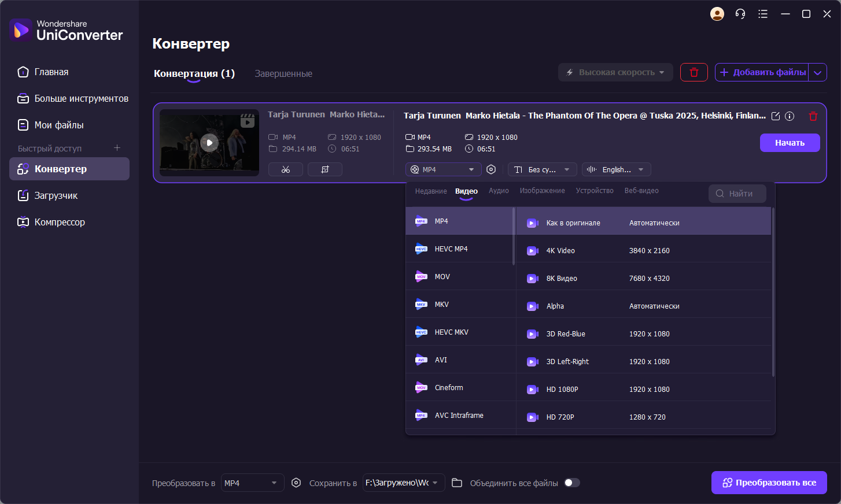Open the crop tool for the video

click(325, 169)
